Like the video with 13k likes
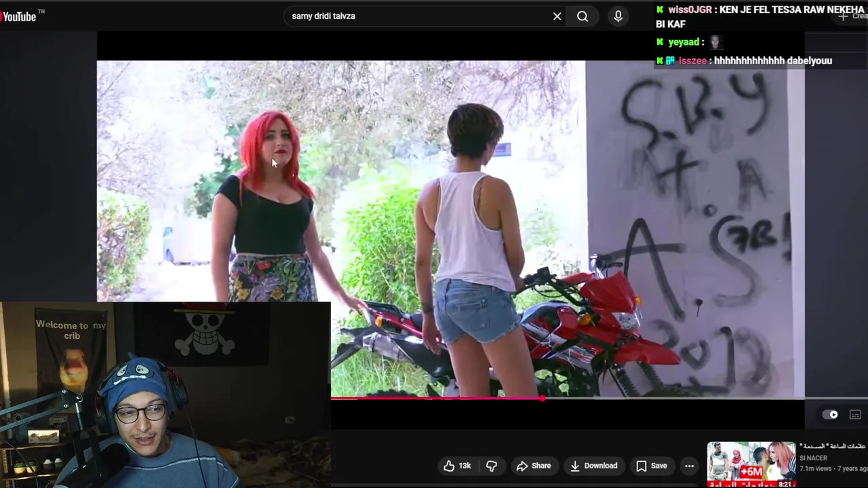The image size is (868, 488). (458, 466)
